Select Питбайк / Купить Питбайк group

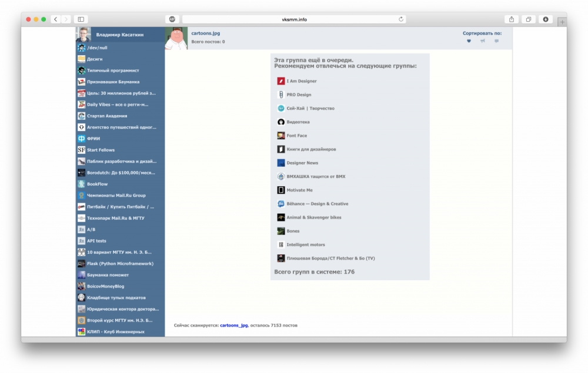coord(120,207)
